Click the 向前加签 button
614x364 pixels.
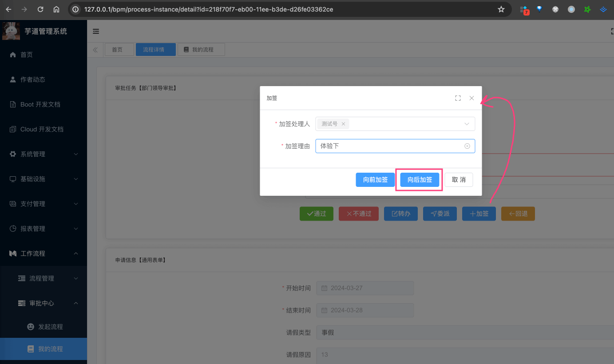375,180
